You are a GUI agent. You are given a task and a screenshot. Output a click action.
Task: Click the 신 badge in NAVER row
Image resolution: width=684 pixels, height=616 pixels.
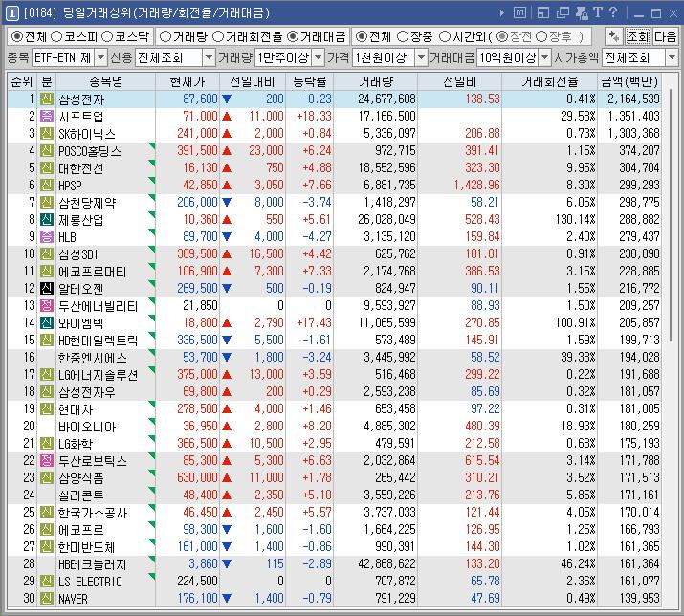tap(47, 598)
